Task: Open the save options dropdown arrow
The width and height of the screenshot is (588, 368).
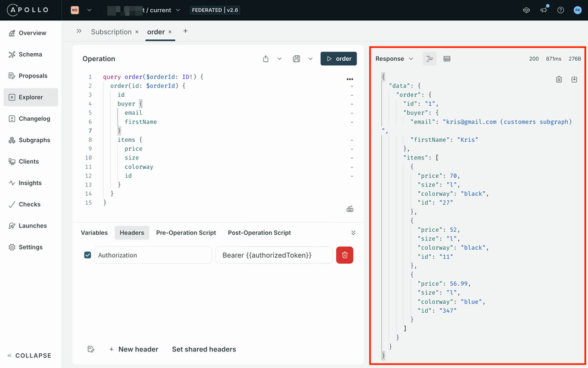Action: [x=311, y=59]
